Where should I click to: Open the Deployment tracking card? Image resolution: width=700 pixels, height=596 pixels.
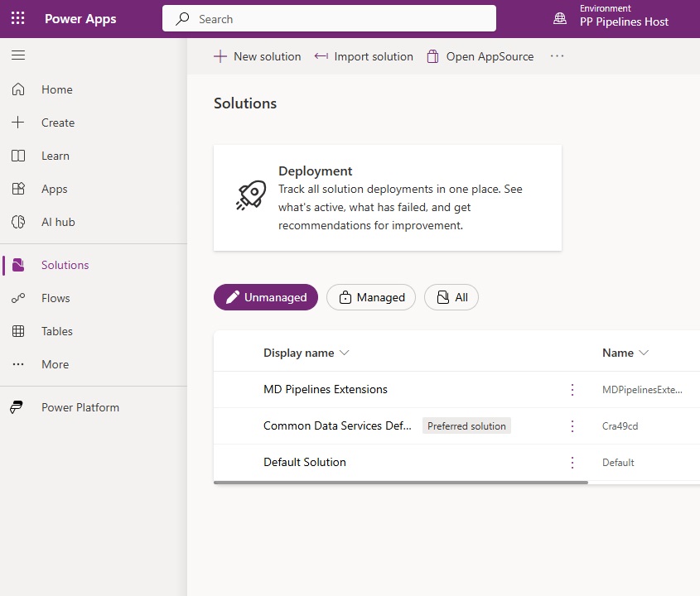pos(388,198)
